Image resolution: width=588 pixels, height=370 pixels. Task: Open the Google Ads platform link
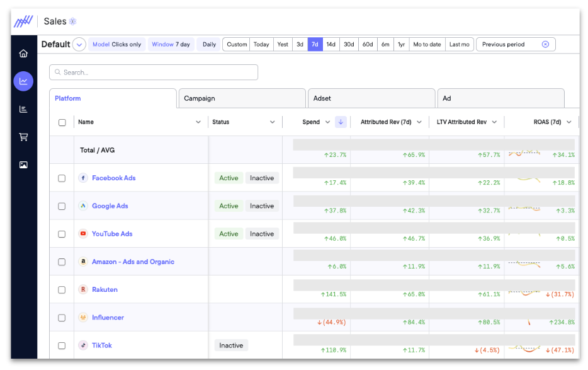110,206
